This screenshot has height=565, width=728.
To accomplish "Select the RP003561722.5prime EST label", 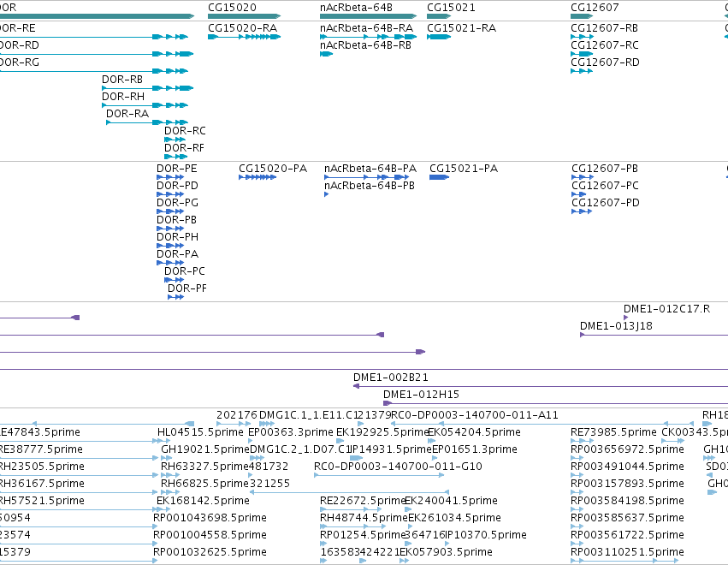I will pos(627,535).
